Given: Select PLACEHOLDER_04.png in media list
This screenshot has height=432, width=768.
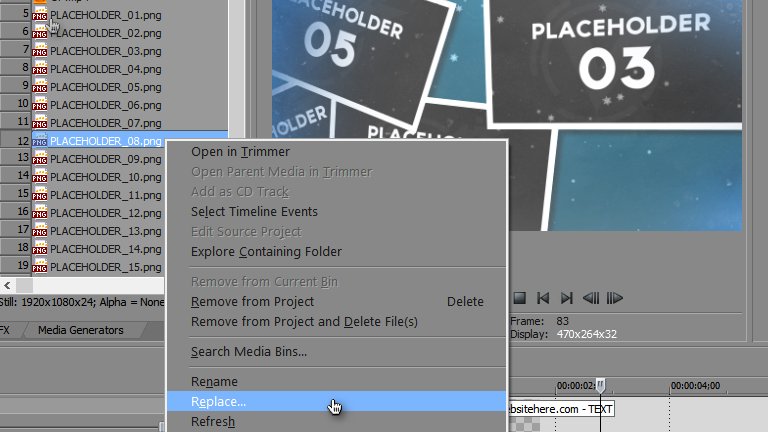Looking at the screenshot, I should pos(106,69).
